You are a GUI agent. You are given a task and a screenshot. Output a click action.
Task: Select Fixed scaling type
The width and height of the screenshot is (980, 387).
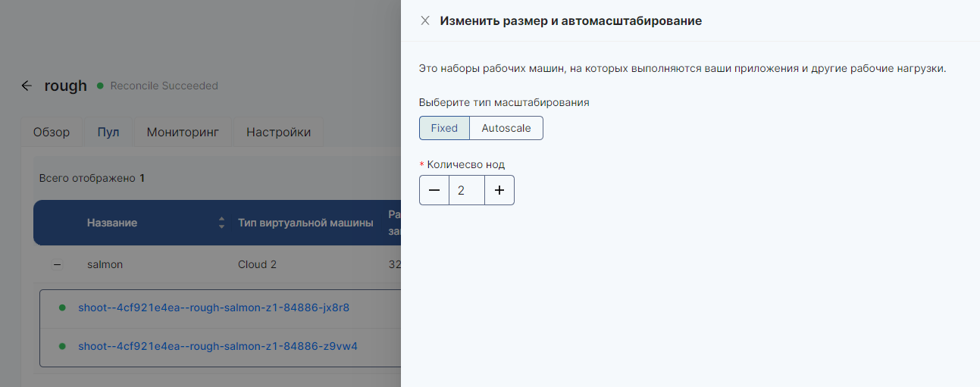444,128
